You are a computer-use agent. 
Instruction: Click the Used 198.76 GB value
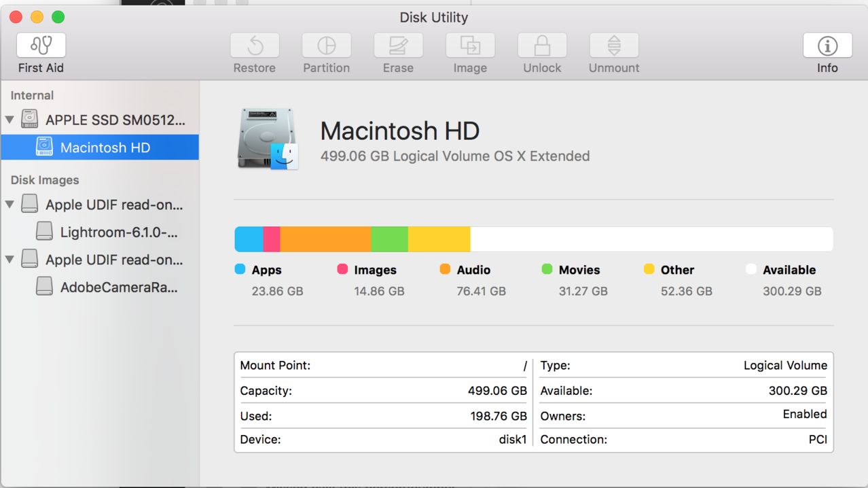499,416
